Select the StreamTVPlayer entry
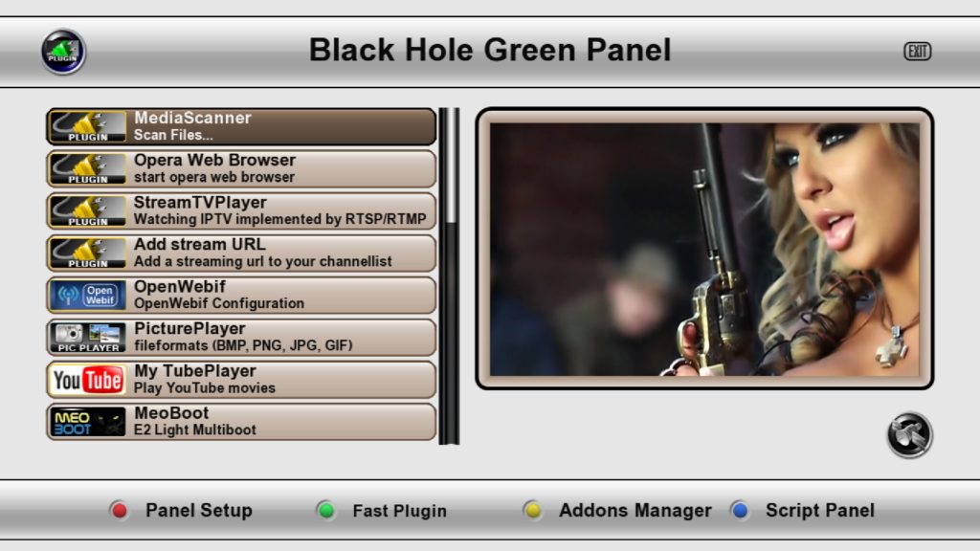 [241, 211]
